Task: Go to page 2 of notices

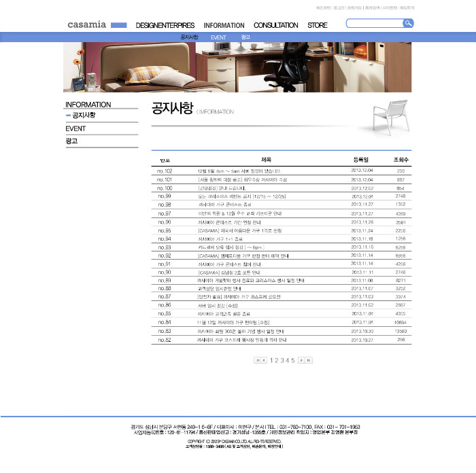Action: point(277,360)
